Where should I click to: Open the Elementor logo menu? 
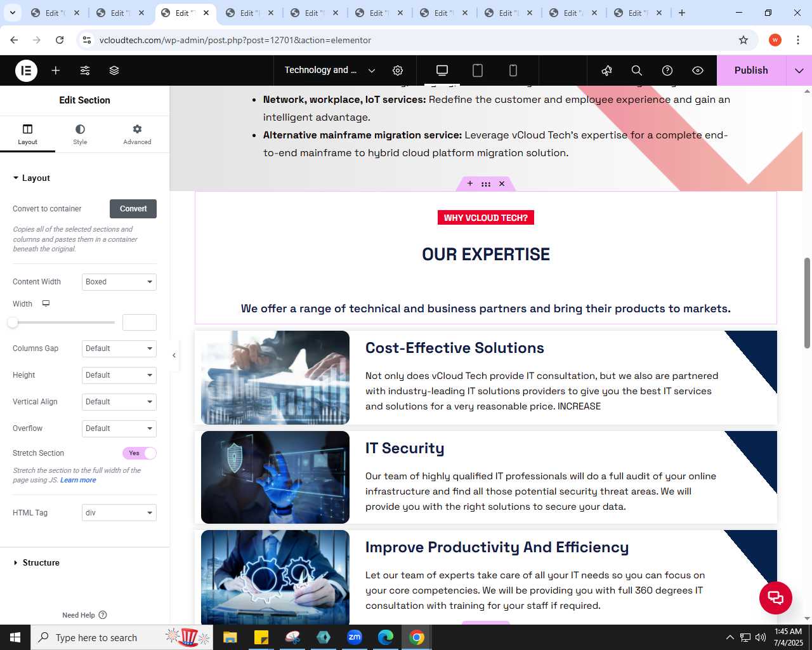click(27, 70)
